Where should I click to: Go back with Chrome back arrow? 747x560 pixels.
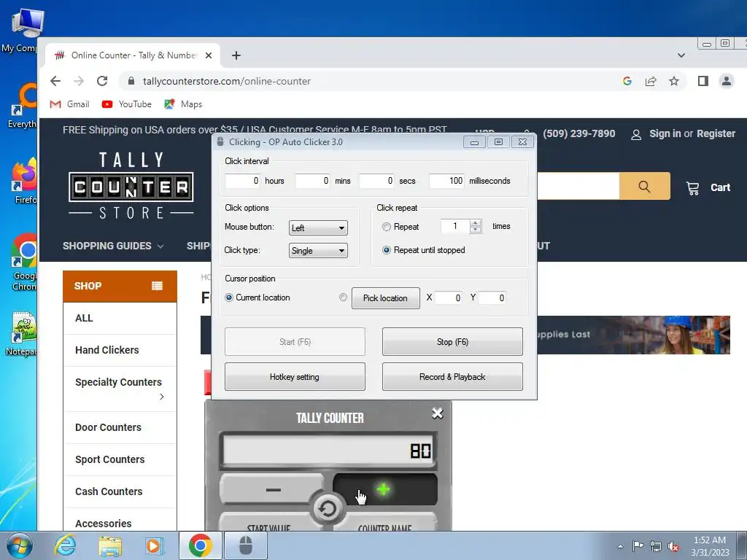pos(55,81)
